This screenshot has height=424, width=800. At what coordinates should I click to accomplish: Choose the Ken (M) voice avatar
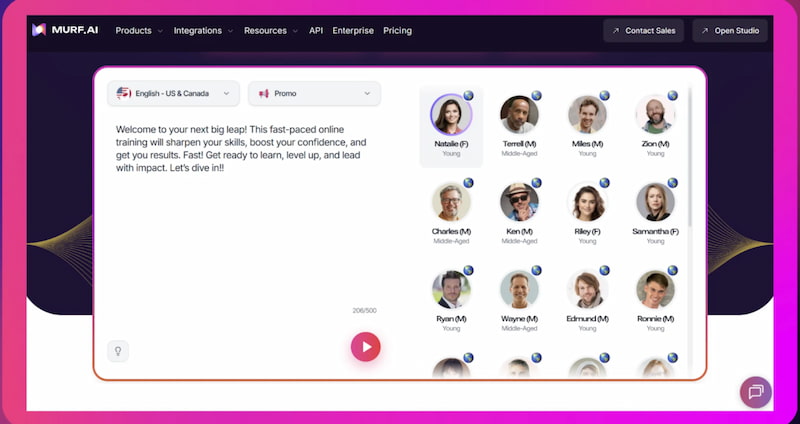tap(519, 202)
